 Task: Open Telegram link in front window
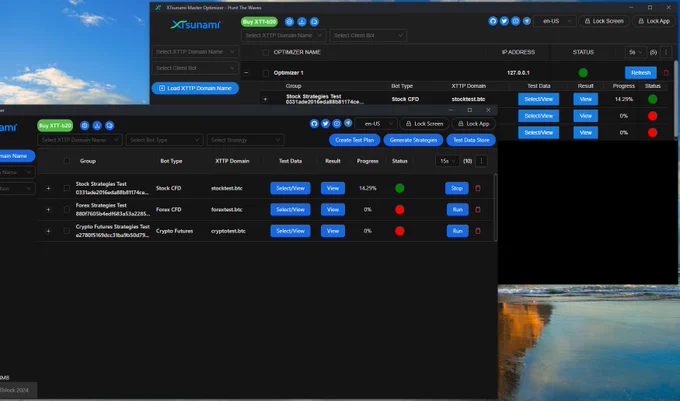coord(348,123)
